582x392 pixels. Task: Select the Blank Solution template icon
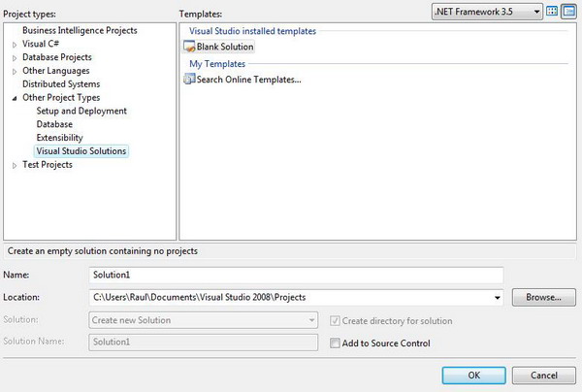point(189,47)
